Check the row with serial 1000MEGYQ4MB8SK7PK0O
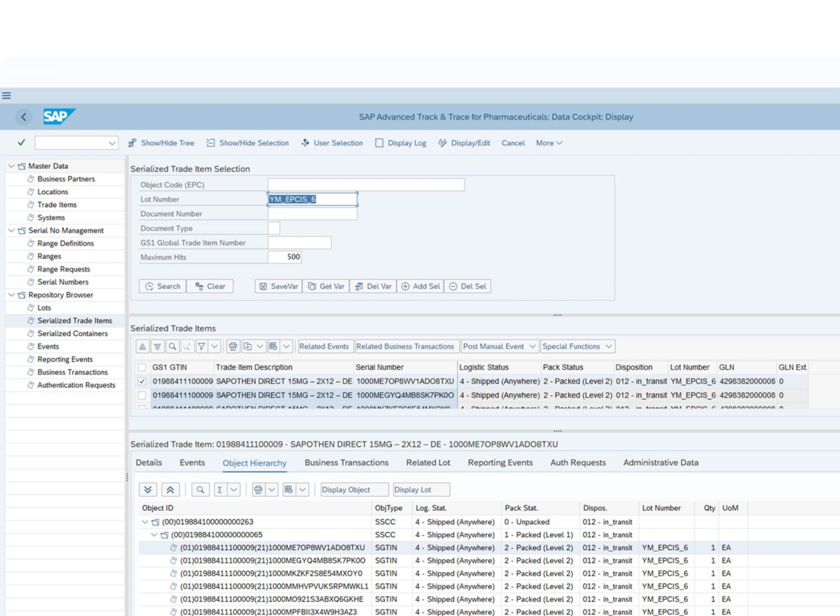Screen dimensions: 840x616 coord(142,395)
